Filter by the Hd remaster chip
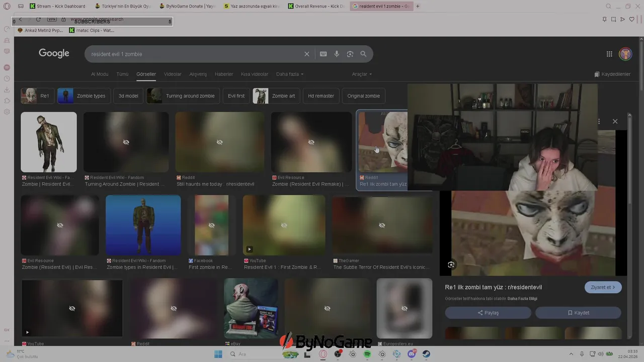Image resolution: width=644 pixels, height=362 pixels. 321,96
